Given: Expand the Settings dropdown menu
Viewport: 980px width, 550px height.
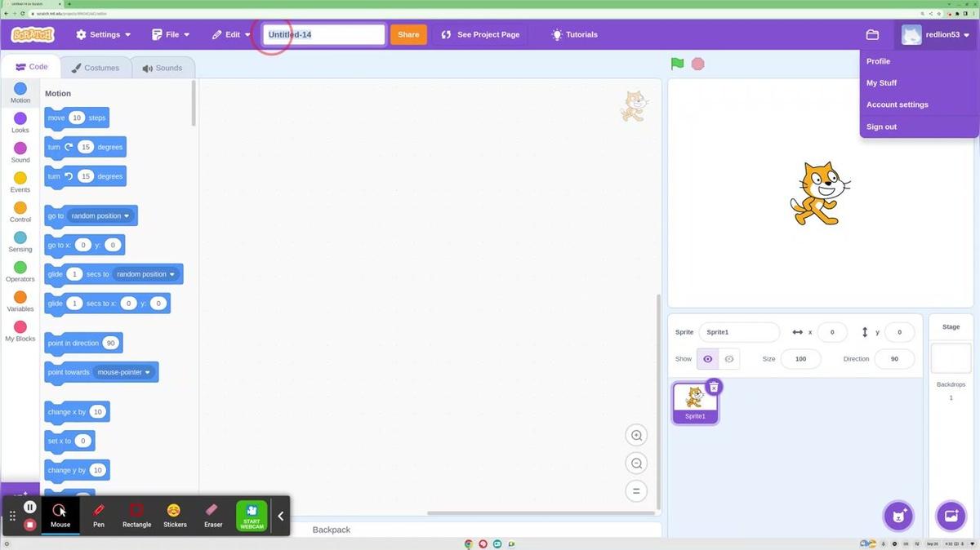Looking at the screenshot, I should pos(104,35).
